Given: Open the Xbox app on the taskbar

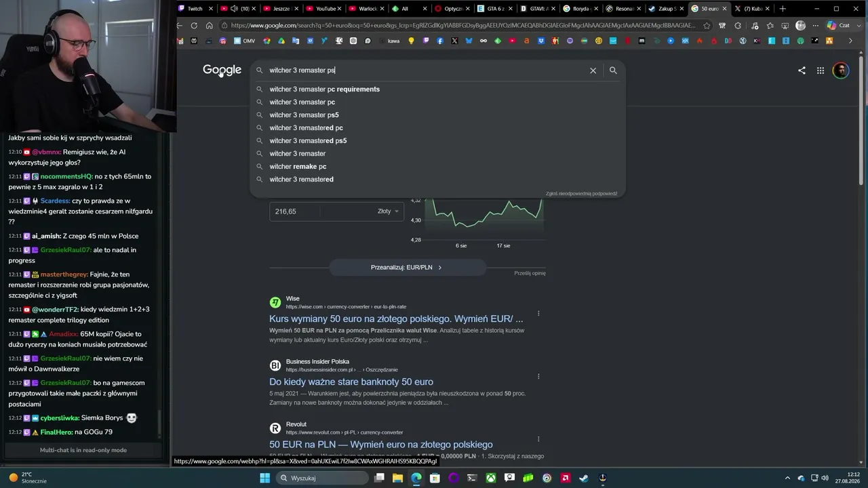Looking at the screenshot, I should 490,478.
